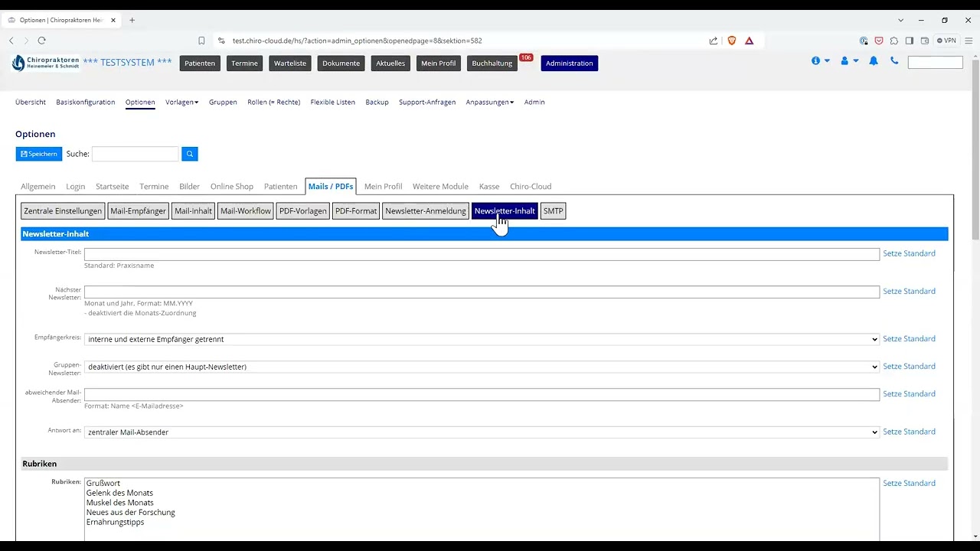Open tab search chevron in title bar

pos(901,20)
